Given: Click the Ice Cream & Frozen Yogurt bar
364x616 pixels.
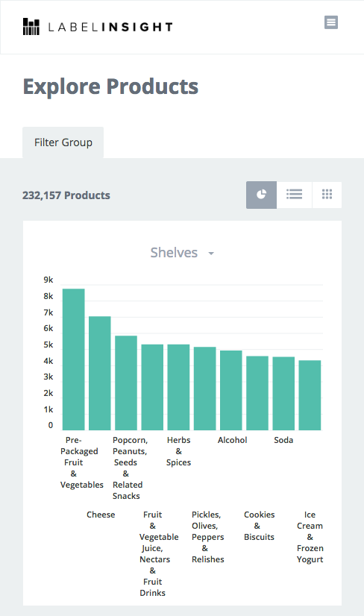Looking at the screenshot, I should point(310,395).
